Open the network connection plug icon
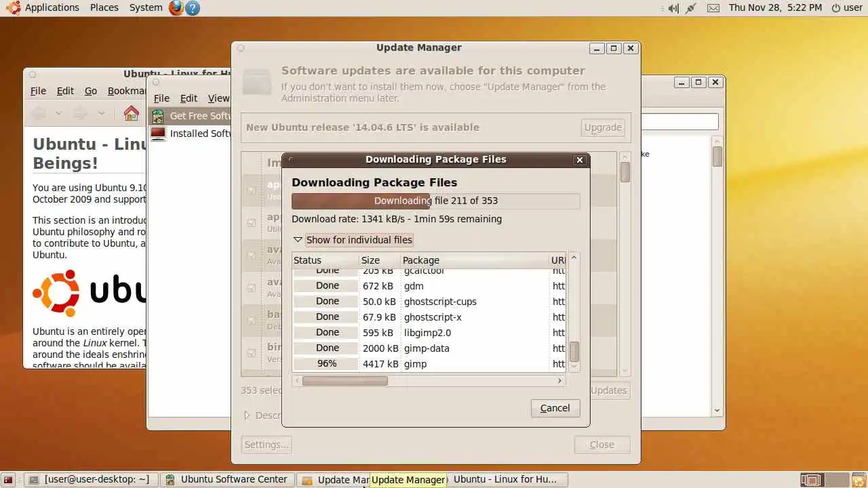 pyautogui.click(x=691, y=8)
